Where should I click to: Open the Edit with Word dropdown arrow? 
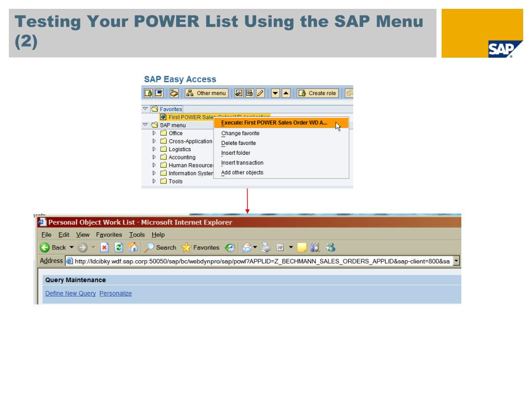[291, 247]
